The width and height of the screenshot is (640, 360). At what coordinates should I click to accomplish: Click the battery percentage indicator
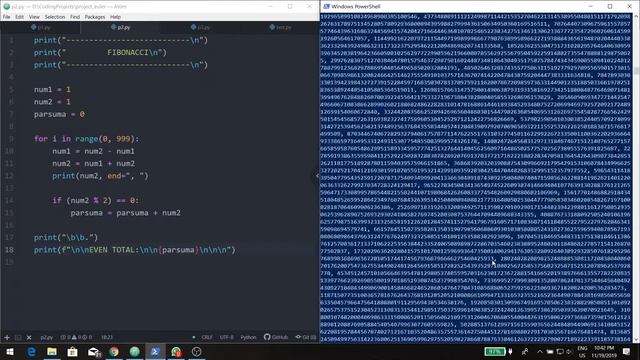495,351
